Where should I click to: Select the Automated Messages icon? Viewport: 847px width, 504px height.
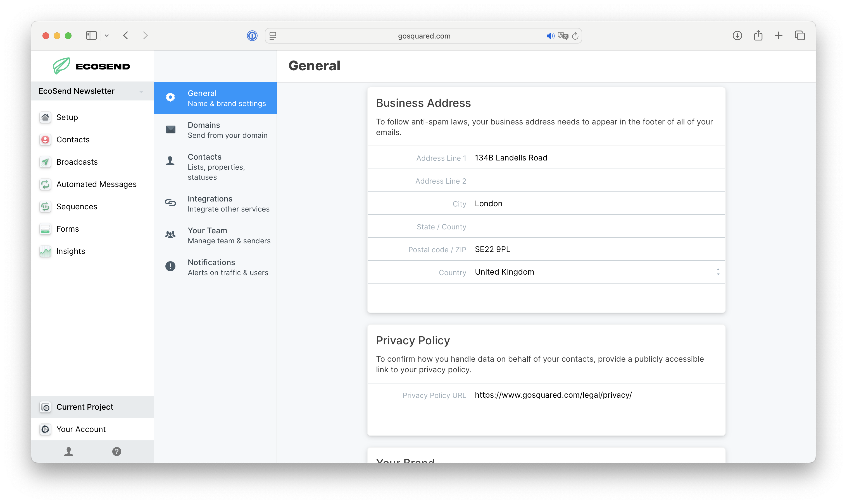[x=45, y=184]
